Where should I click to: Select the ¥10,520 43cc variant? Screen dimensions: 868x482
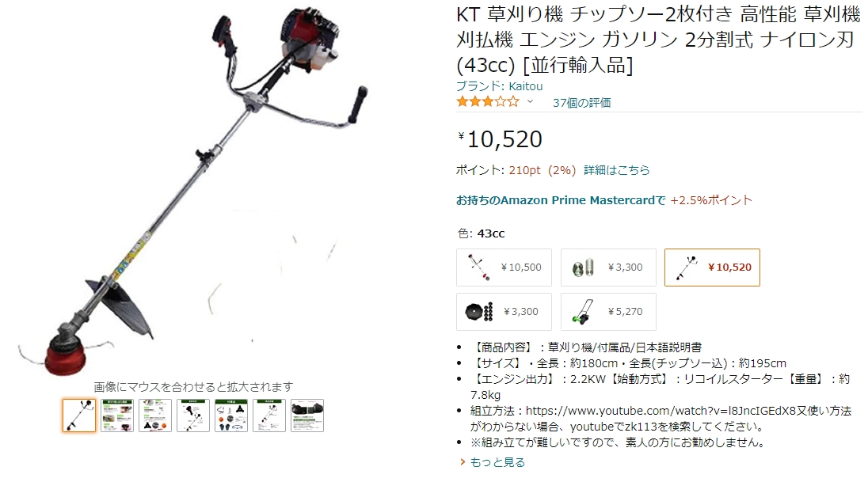point(712,268)
